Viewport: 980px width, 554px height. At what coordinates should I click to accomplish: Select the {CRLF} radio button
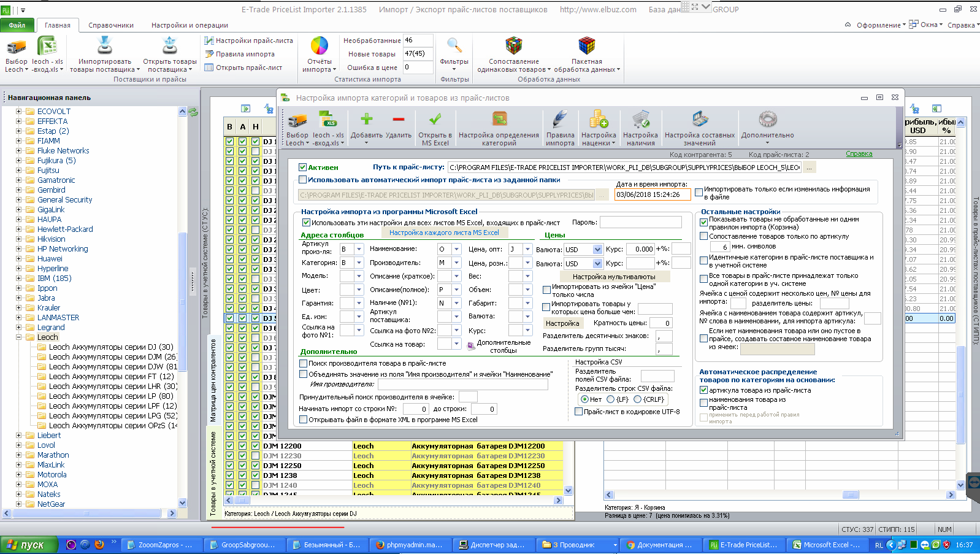tap(637, 399)
